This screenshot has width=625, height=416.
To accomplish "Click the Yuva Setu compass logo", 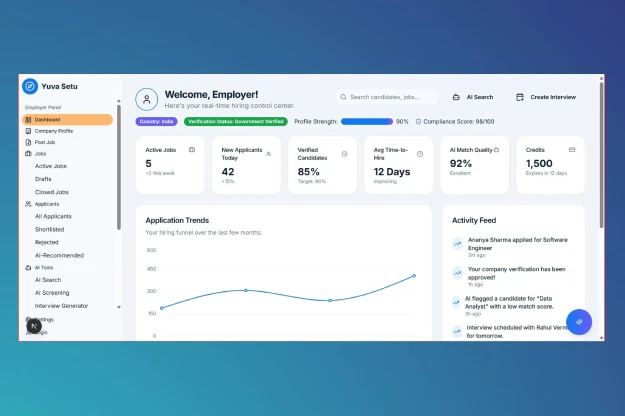I will coord(30,86).
